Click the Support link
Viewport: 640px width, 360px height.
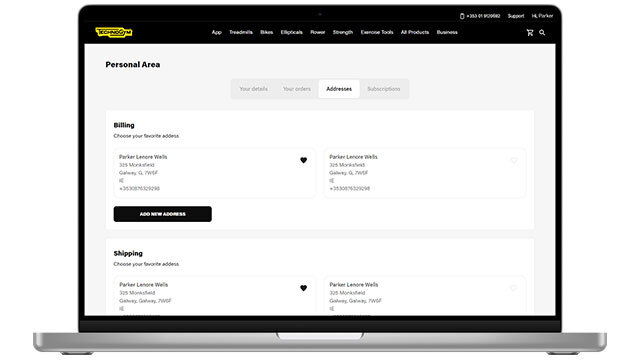click(516, 16)
